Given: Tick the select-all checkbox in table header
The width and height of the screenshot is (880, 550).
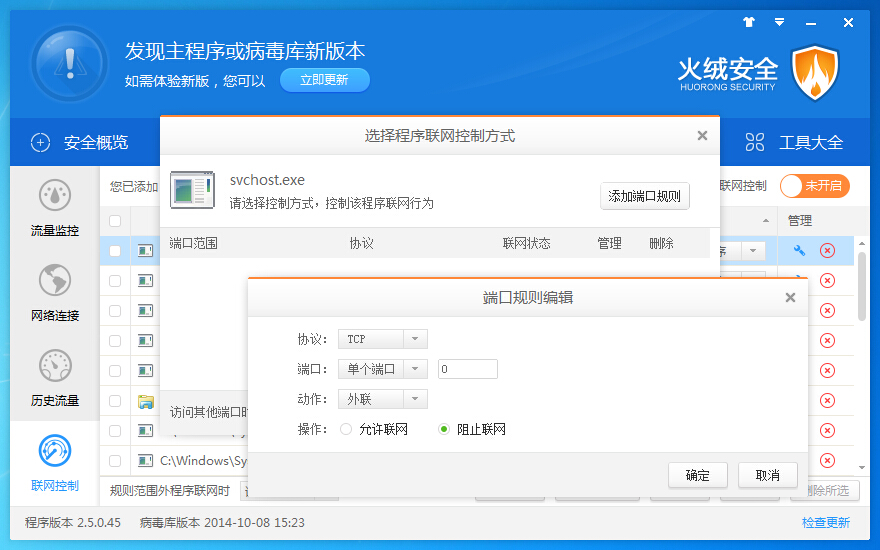Looking at the screenshot, I should pos(115,221).
